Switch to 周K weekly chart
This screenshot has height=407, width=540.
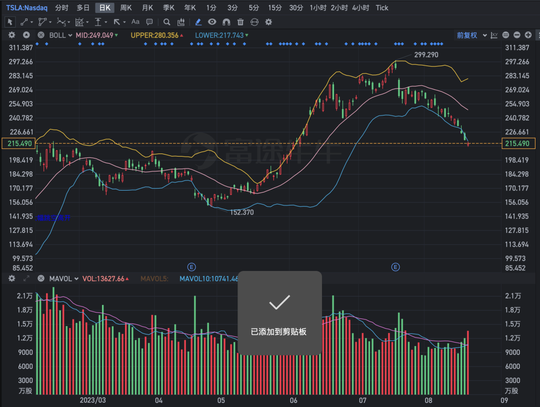tap(126, 8)
